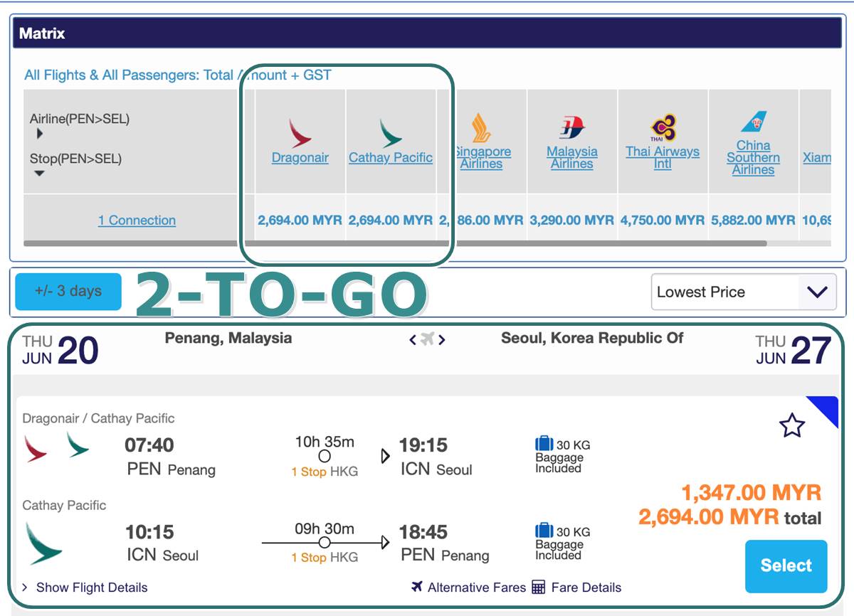Click the Thai Airways logo in matrix
The image size is (854, 616).
click(x=663, y=128)
